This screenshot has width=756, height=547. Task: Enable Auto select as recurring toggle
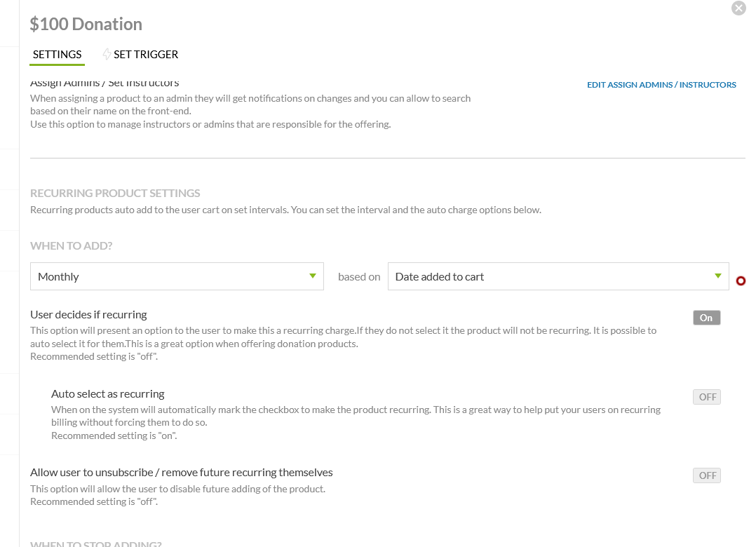click(706, 397)
